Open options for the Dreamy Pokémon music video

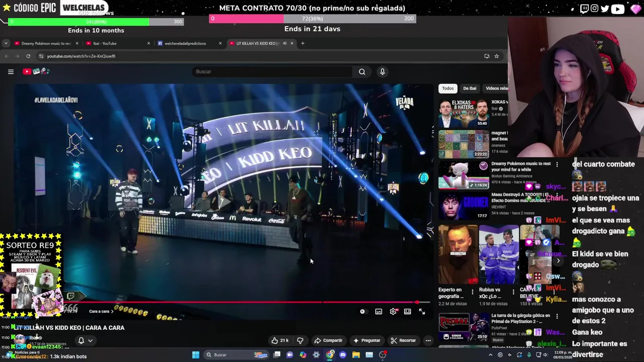(557, 164)
